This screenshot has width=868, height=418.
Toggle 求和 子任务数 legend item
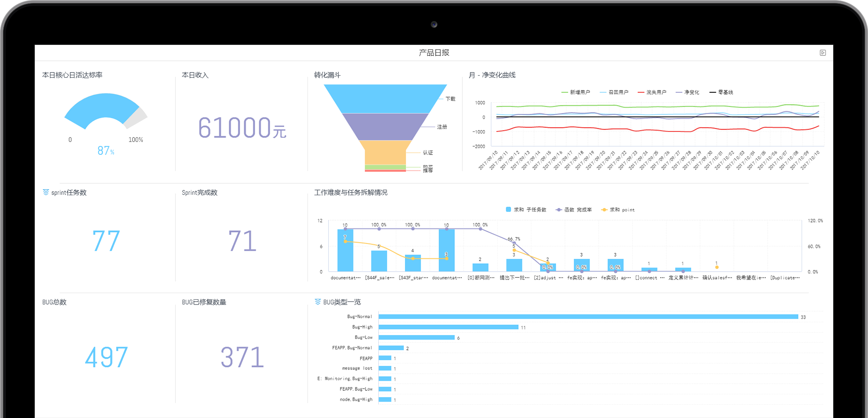tap(526, 210)
